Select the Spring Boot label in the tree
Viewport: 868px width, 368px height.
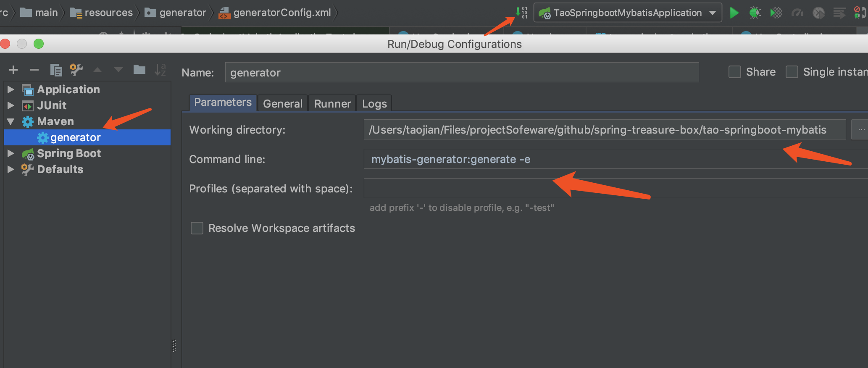69,154
